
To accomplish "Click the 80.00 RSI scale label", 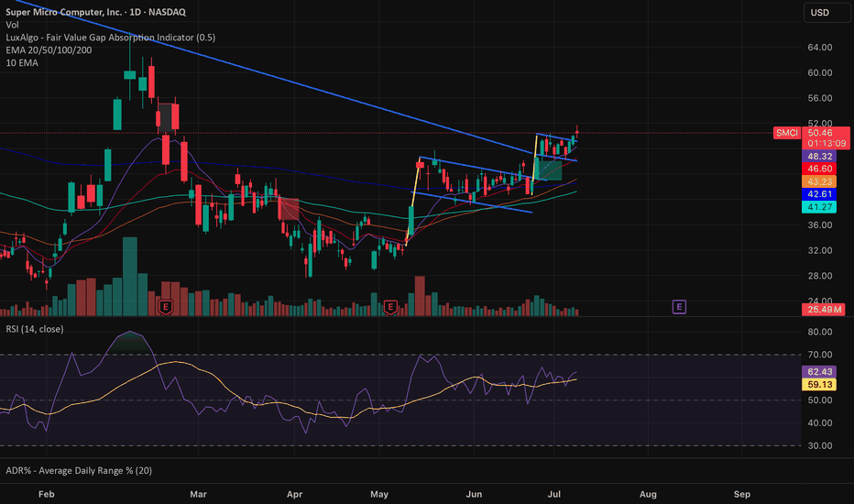I will tap(820, 332).
